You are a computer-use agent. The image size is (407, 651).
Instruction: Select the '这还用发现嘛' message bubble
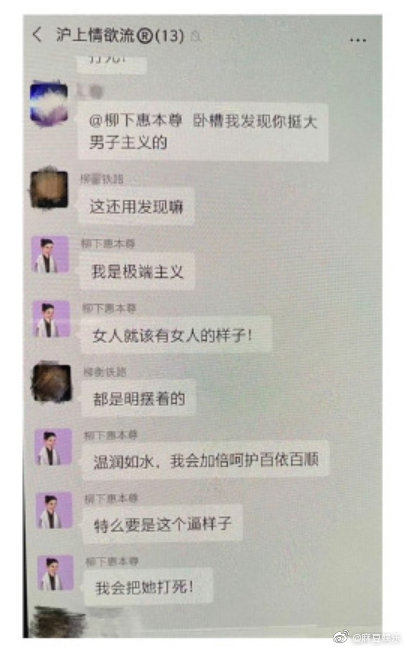coord(136,206)
